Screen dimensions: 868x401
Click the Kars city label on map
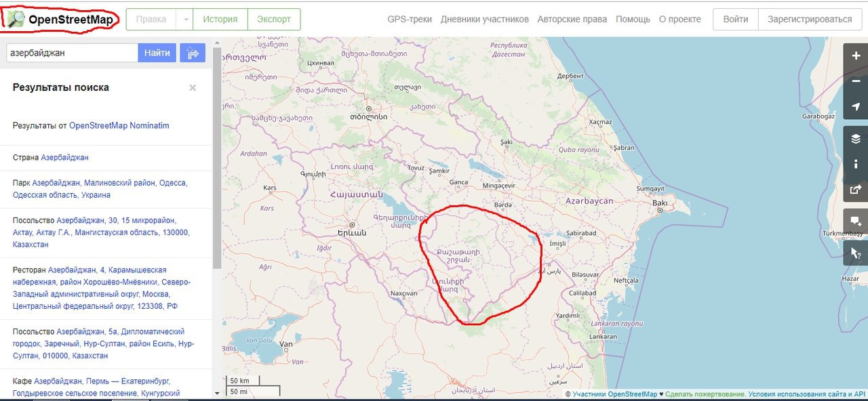click(x=270, y=187)
